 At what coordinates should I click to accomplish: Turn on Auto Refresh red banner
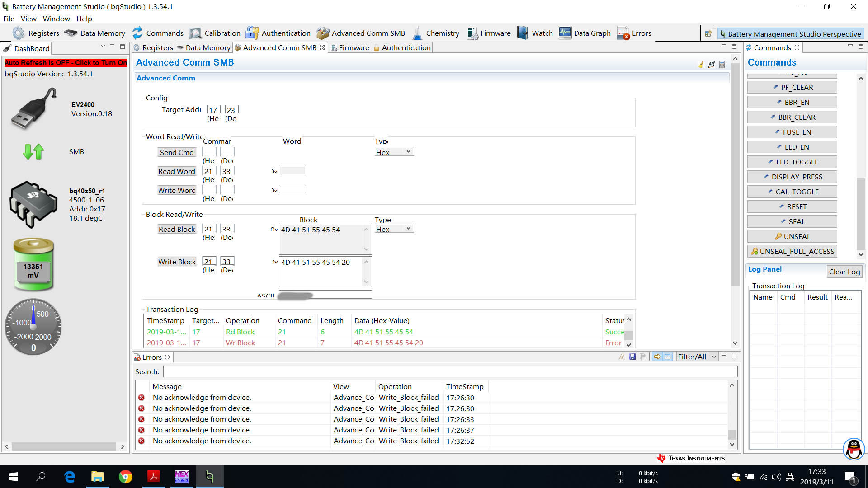click(66, 63)
